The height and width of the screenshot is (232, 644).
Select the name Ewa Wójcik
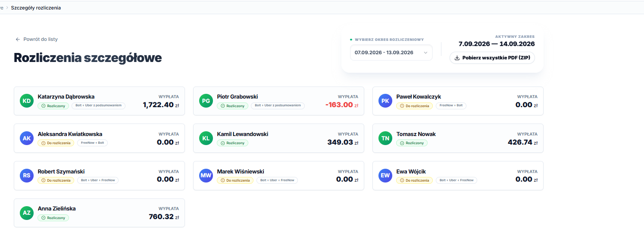tap(411, 171)
